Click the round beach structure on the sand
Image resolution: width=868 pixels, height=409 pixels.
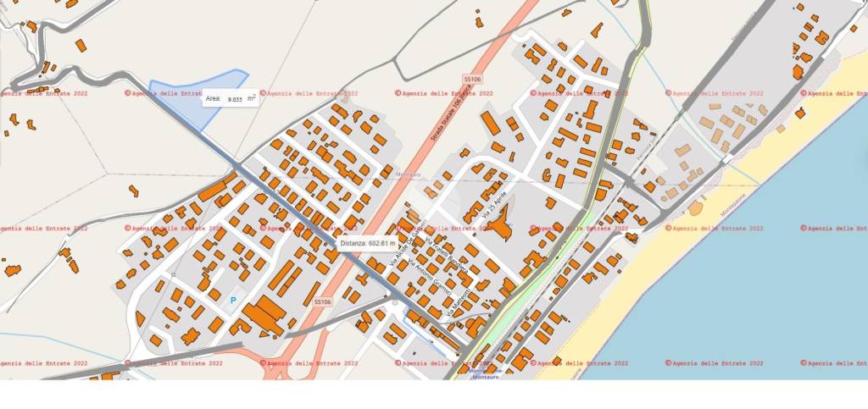coord(696,209)
